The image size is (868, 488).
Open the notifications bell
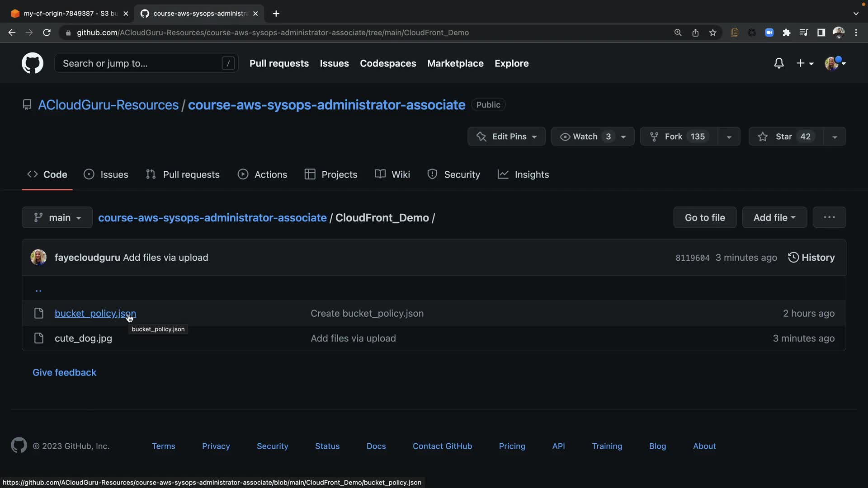pyautogui.click(x=778, y=63)
